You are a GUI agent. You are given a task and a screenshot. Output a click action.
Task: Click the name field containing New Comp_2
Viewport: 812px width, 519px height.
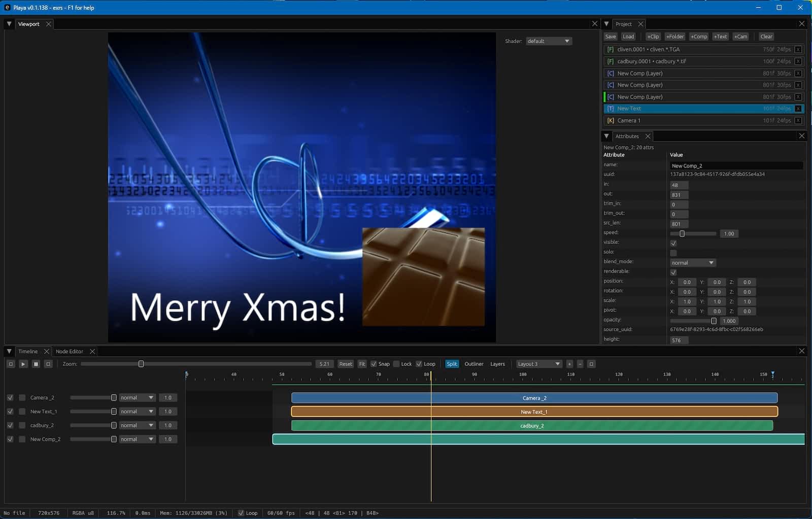736,166
